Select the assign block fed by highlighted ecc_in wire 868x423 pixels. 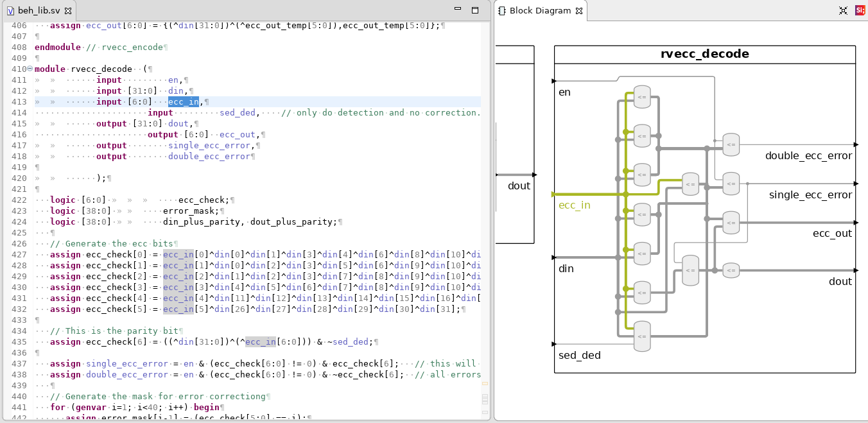(690, 184)
